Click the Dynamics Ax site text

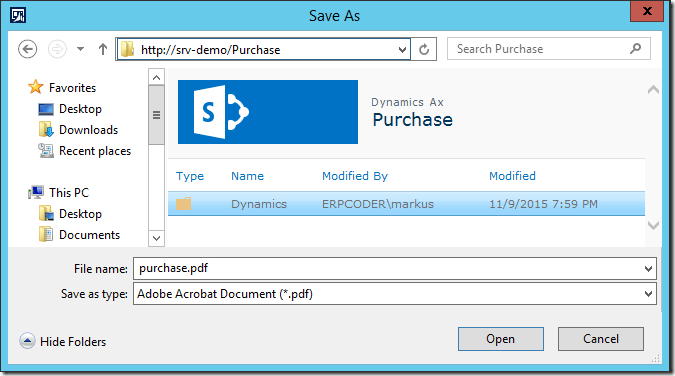[407, 102]
